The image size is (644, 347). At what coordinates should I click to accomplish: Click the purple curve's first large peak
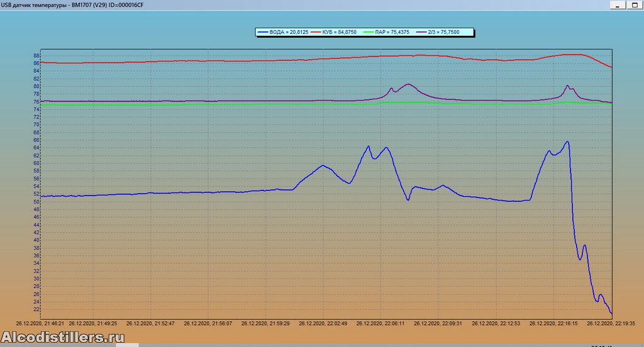[x=408, y=84]
